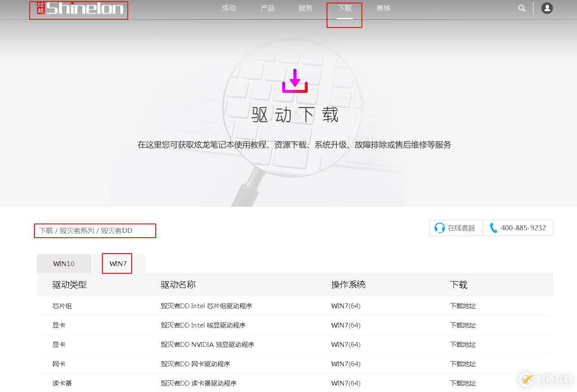The width and height of the screenshot is (577, 392).
Task: Click the pink download arrow icon
Action: [x=294, y=81]
